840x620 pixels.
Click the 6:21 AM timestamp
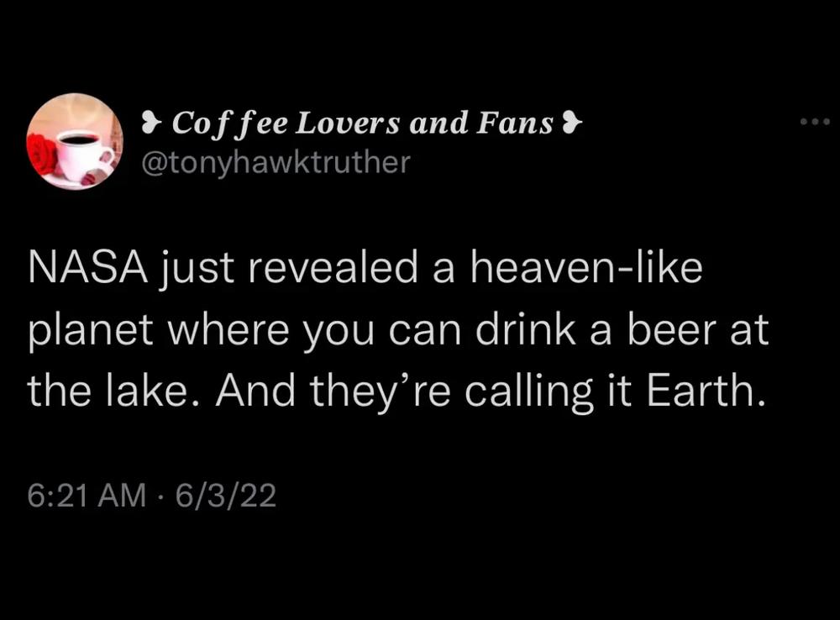(87, 495)
